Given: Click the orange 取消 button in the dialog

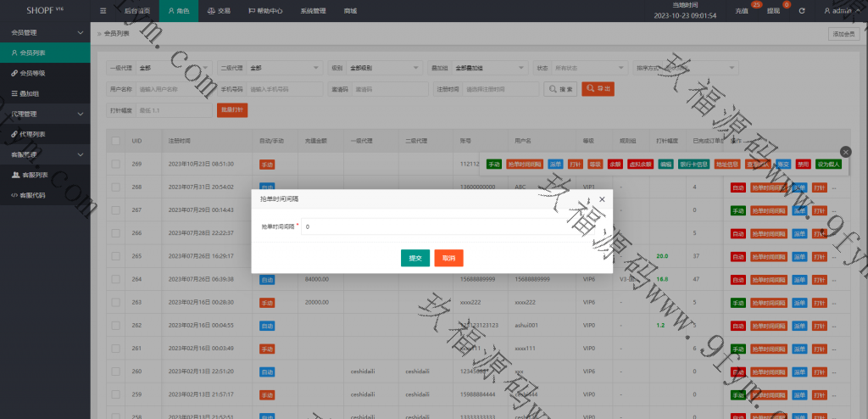Looking at the screenshot, I should (448, 258).
